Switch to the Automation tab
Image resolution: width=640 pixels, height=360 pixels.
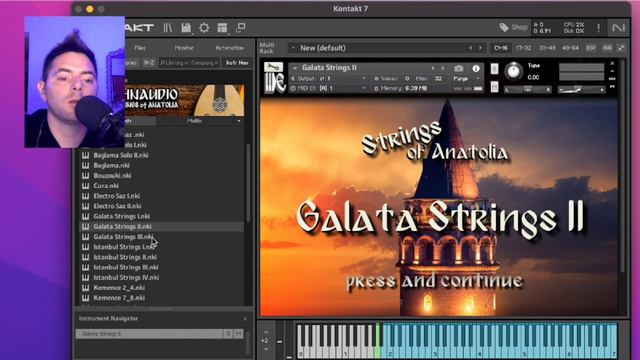pyautogui.click(x=229, y=48)
